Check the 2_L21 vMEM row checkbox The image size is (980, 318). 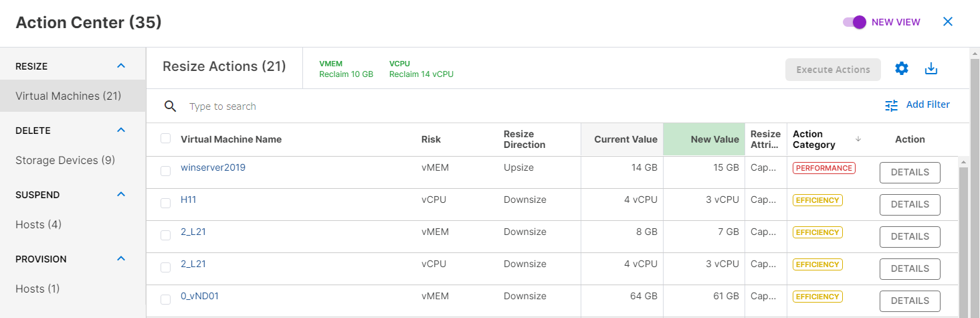point(165,236)
